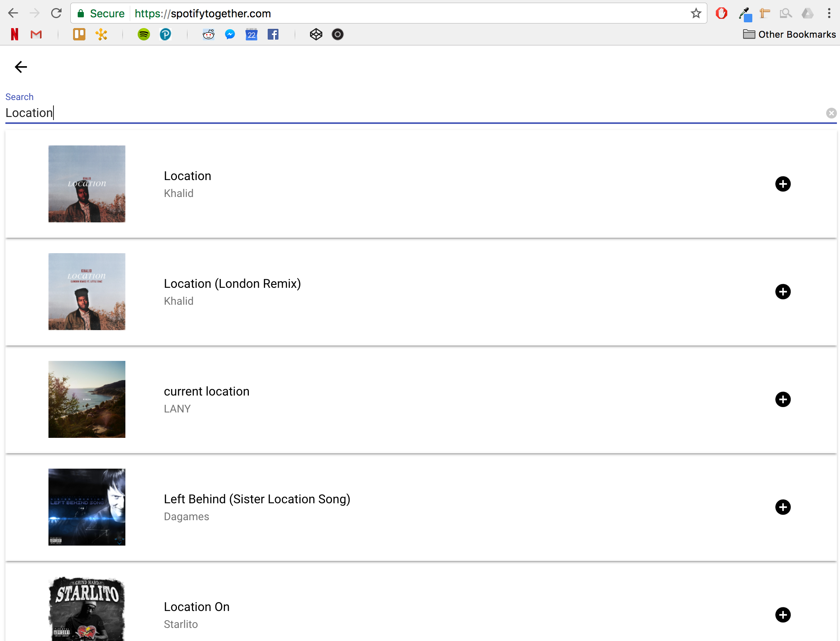The width and height of the screenshot is (840, 641).
Task: Bookmark this page with the star
Action: click(x=696, y=13)
